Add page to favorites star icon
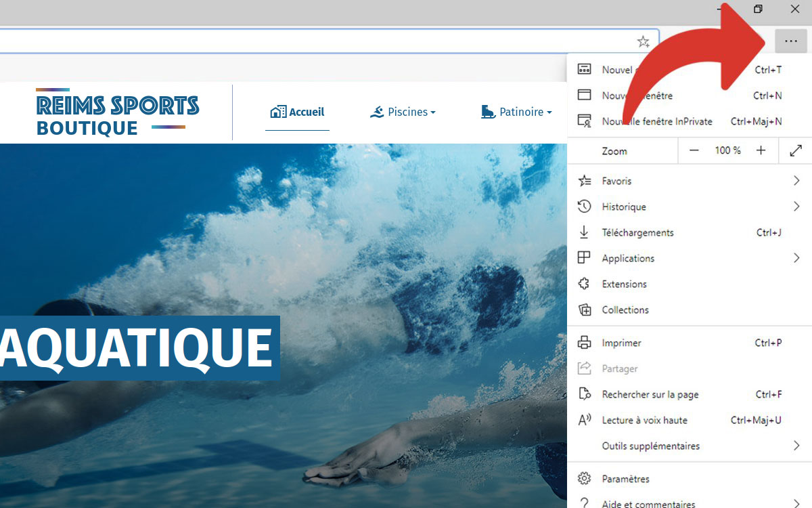 643,41
